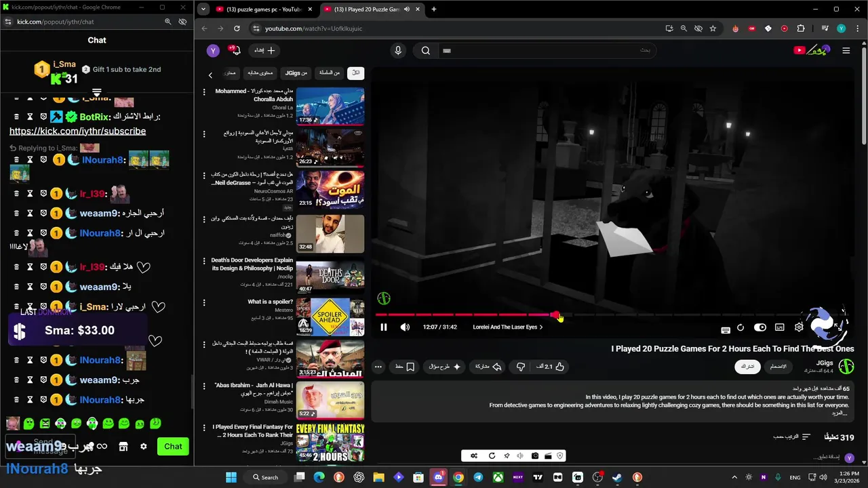Start voice search with microphone icon
Screen dimensions: 868x488
tap(398, 50)
